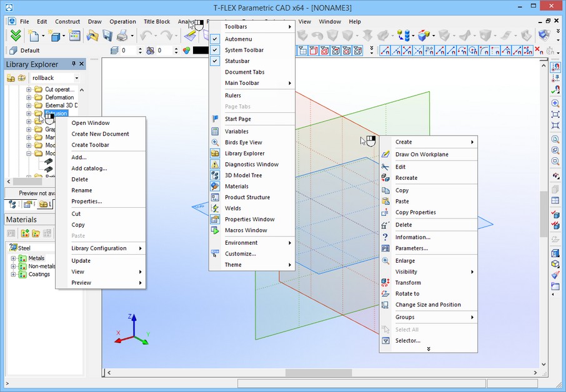Click the Customize... icon in the menu
The height and width of the screenshot is (392, 566).
click(215, 254)
